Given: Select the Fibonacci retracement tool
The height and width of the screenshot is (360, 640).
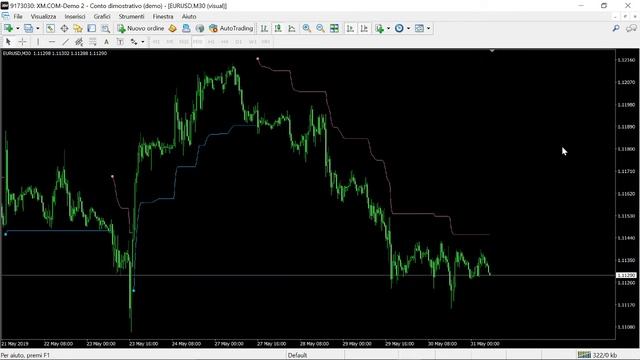Looking at the screenshot, I should click(93, 42).
